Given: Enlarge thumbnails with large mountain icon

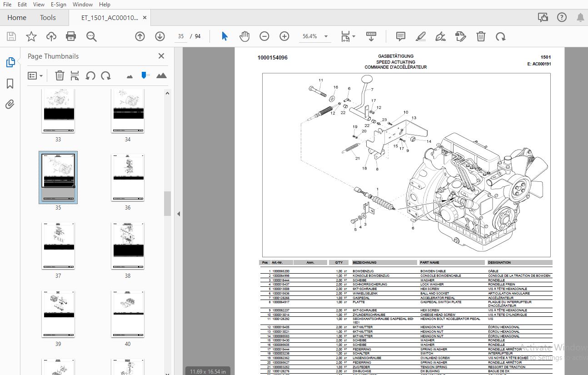Looking at the screenshot, I should [x=161, y=76].
